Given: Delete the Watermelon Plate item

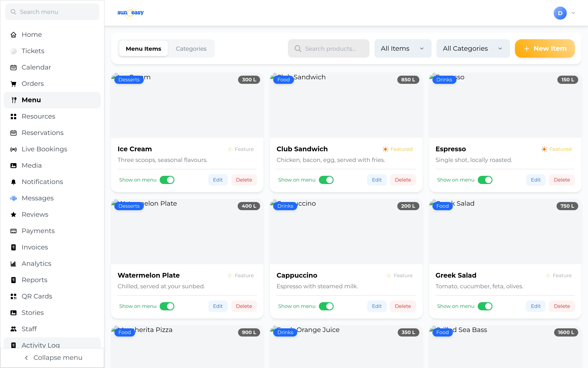Looking at the screenshot, I should tap(244, 306).
